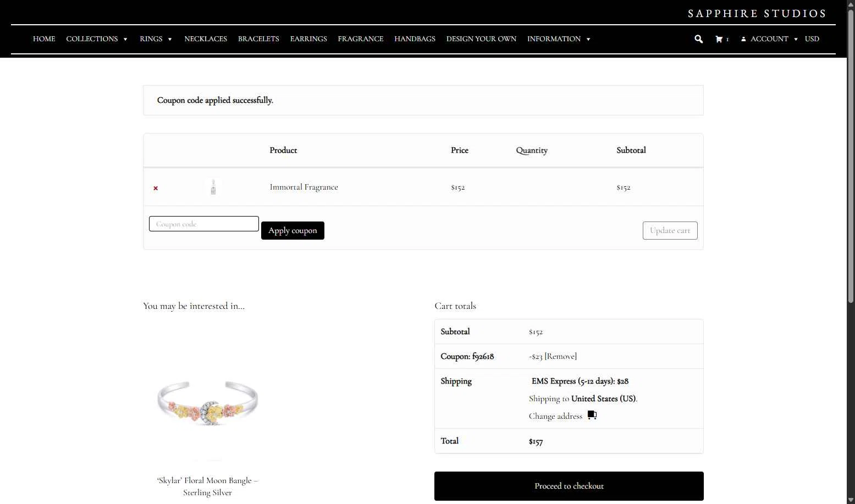Click 'United States (US)' shipping destination text
The height and width of the screenshot is (504, 855).
click(x=603, y=398)
